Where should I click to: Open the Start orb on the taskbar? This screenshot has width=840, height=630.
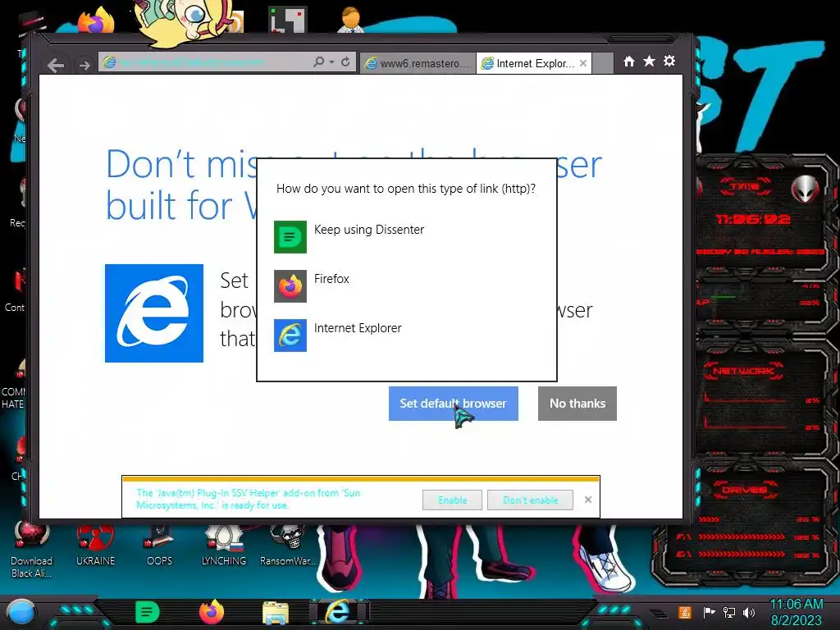click(21, 613)
